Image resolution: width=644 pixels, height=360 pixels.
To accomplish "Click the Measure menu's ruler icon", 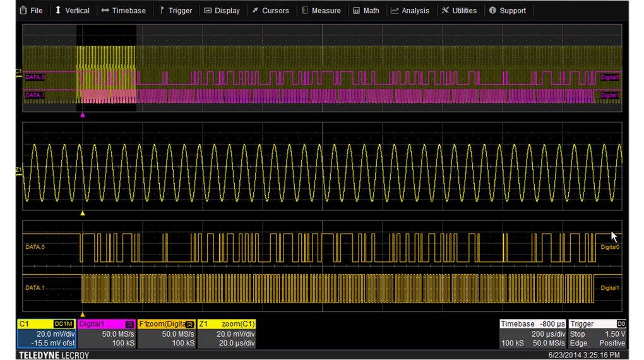I will [305, 10].
